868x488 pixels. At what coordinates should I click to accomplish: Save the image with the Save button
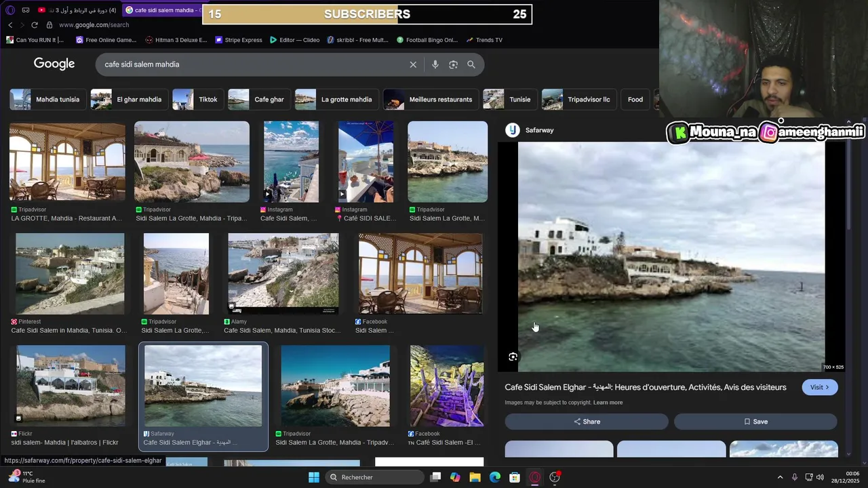click(x=755, y=422)
